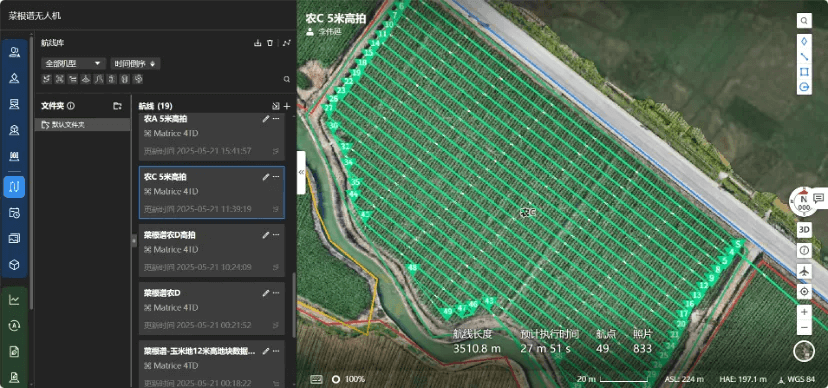Open the 3D models cube sidebar icon
Viewport: 828px width, 388px height.
pos(14,265)
